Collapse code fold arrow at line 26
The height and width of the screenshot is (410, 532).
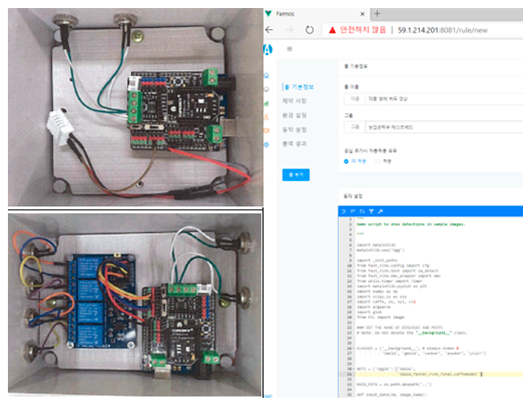(x=354, y=348)
